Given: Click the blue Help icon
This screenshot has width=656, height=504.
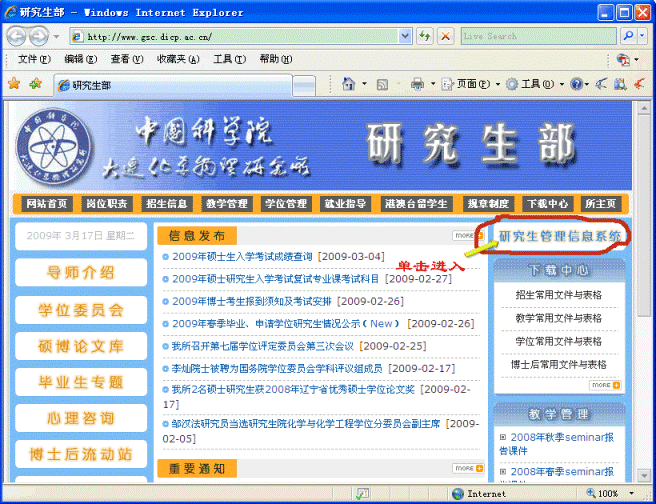Looking at the screenshot, I should (577, 85).
